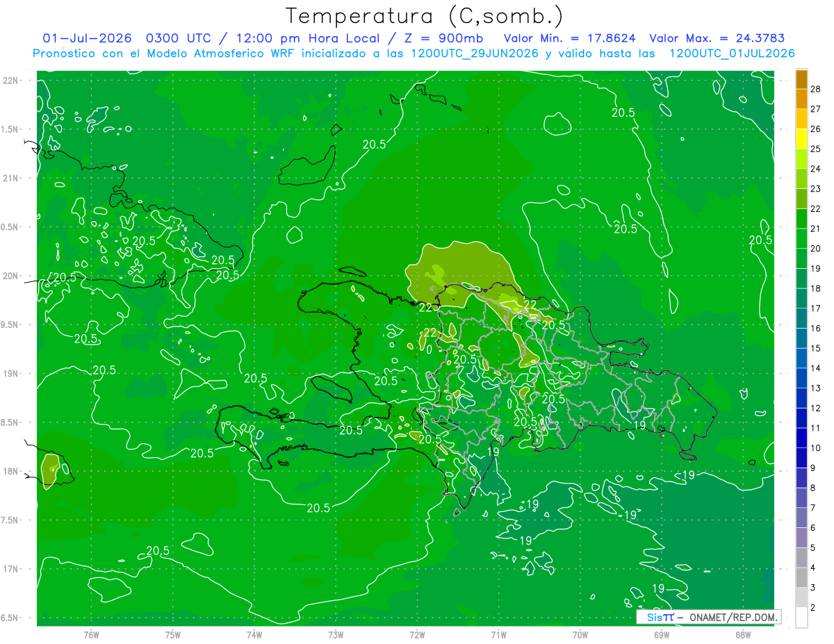Click the "70W" longitude axis label
Viewport: 834px width, 644px height.
[580, 635]
